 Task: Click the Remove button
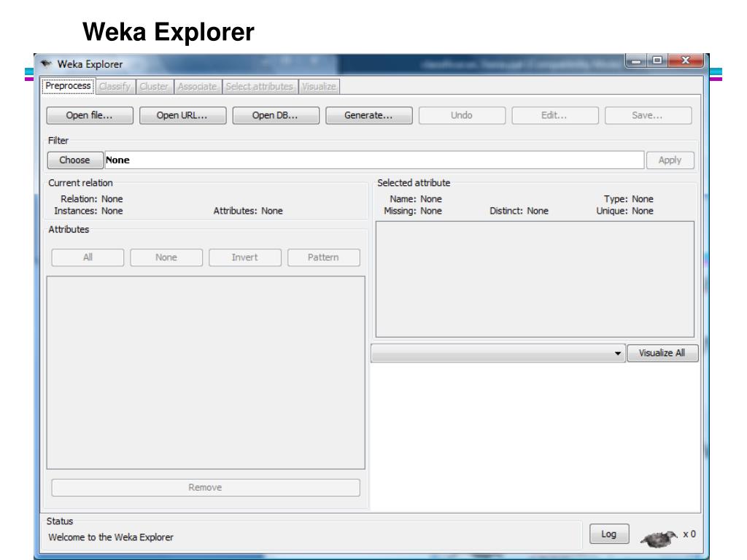[x=205, y=488]
